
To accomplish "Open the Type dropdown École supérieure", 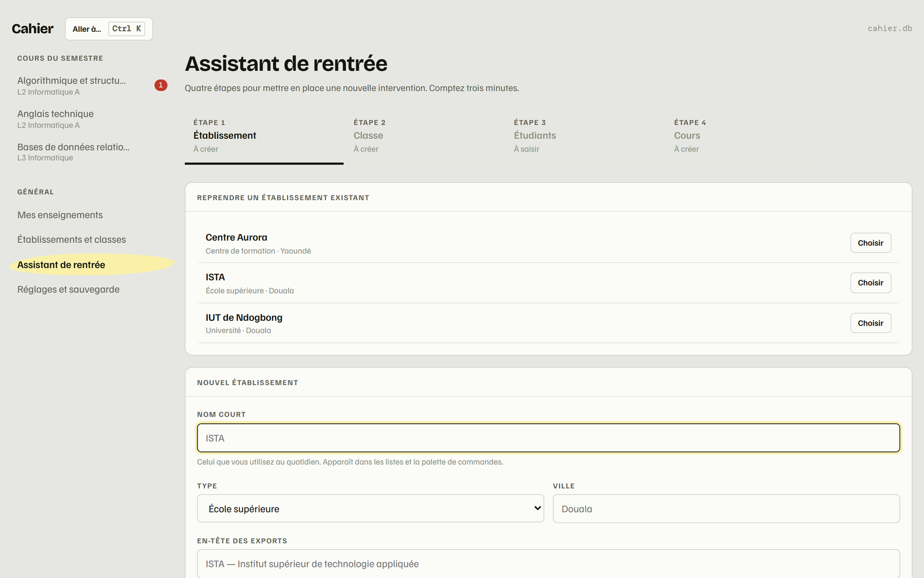I will [x=370, y=509].
